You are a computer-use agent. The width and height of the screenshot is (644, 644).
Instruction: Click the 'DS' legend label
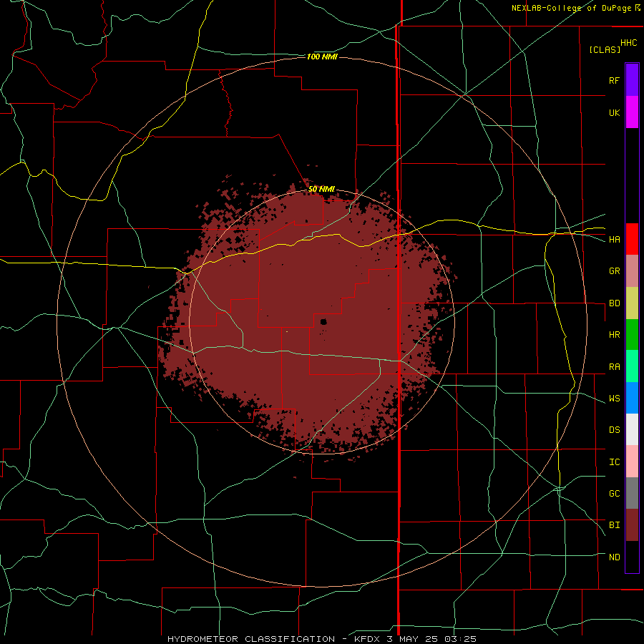pos(614,430)
